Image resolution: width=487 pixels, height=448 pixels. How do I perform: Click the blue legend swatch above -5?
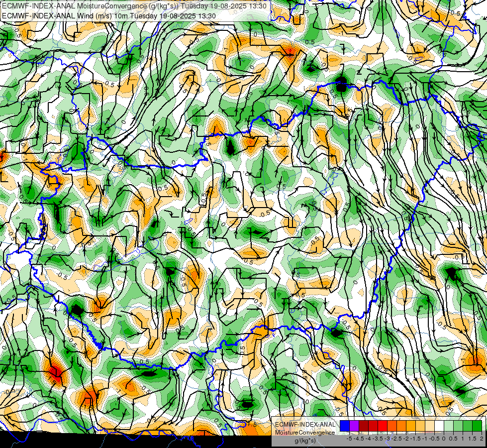click(345, 426)
